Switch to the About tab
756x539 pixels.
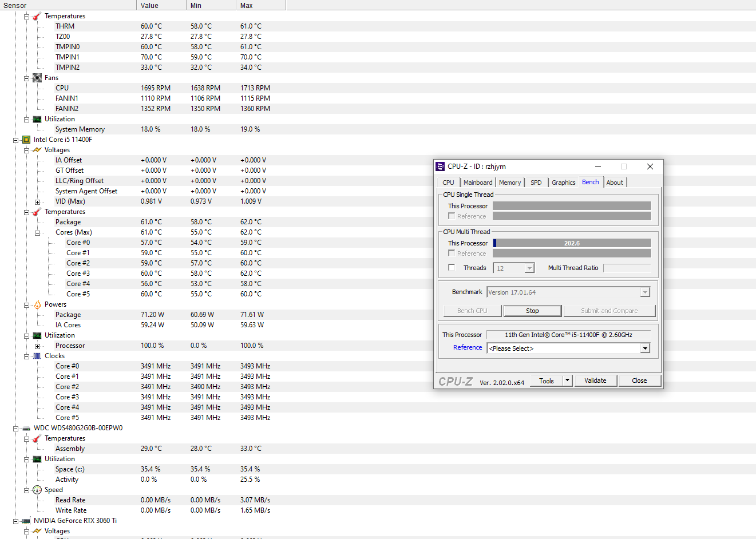pyautogui.click(x=615, y=183)
